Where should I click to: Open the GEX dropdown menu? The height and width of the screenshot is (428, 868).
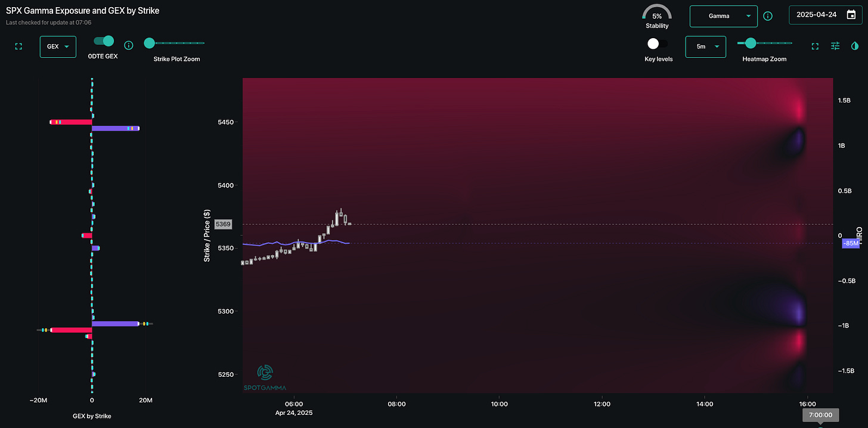[x=58, y=46]
